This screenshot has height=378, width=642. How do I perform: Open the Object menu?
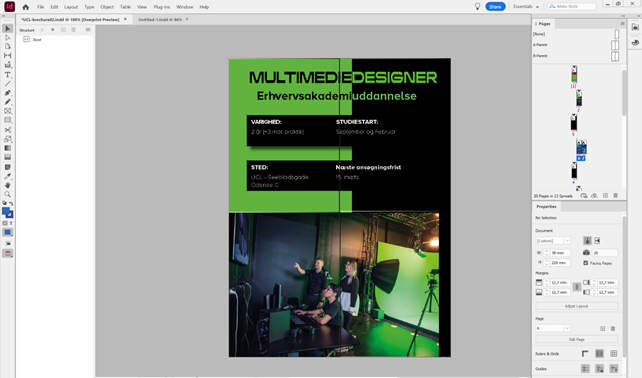(x=107, y=7)
